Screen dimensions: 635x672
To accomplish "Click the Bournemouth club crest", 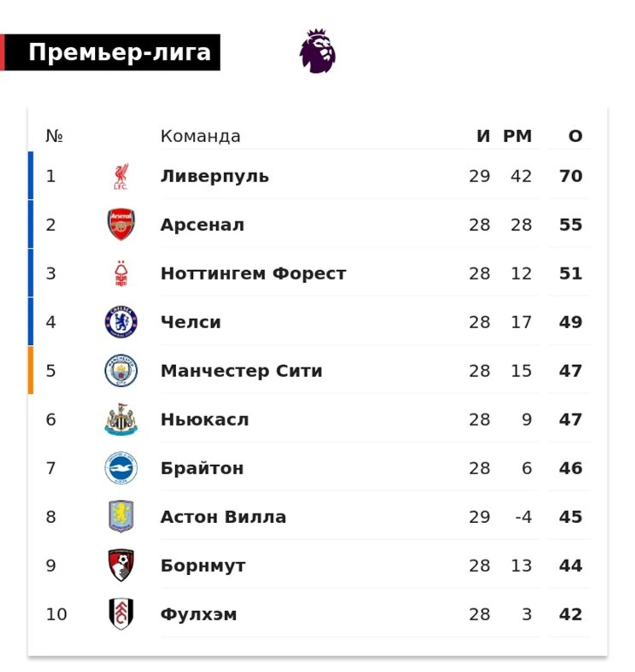I will pos(121,565).
